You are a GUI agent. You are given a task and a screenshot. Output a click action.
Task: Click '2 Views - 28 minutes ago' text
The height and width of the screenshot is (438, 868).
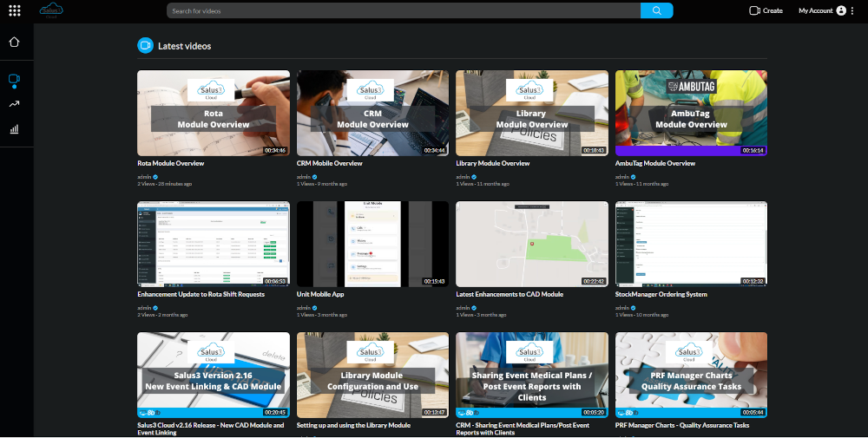pos(164,184)
